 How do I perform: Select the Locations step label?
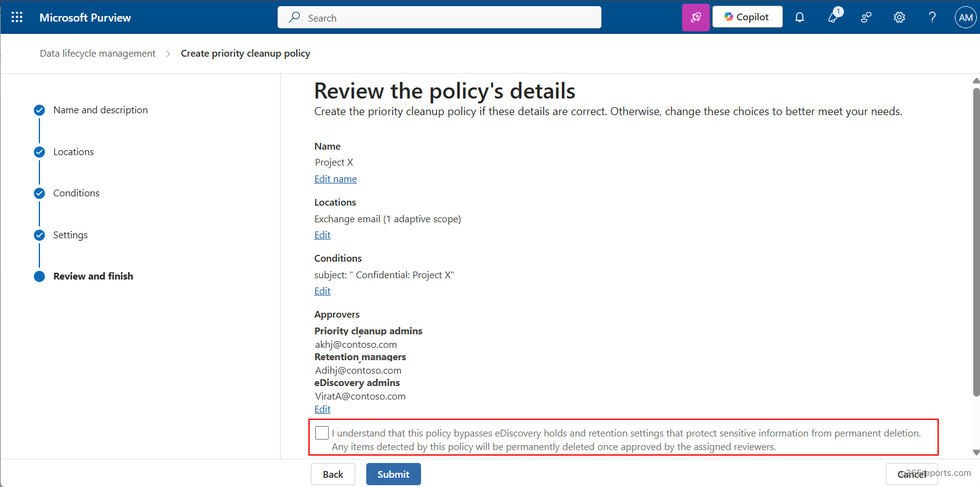point(74,152)
